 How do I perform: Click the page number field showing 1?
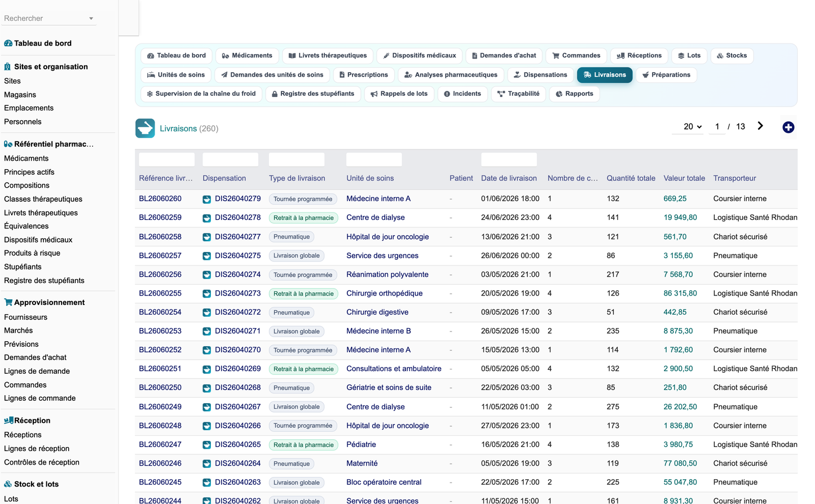coord(717,127)
